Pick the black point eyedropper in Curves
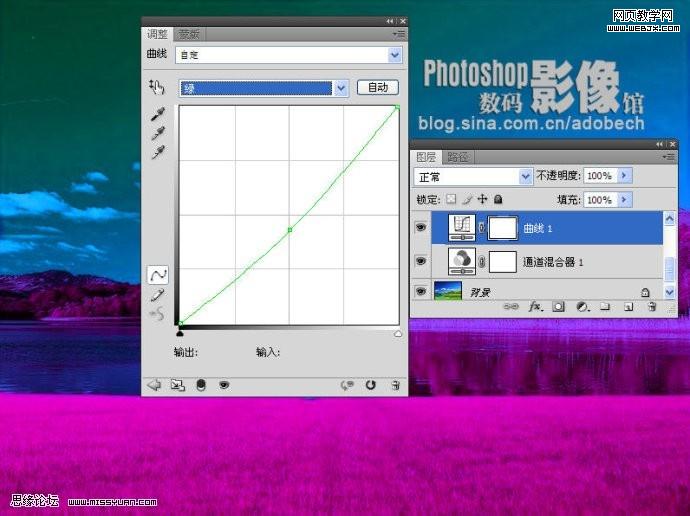 [x=158, y=114]
